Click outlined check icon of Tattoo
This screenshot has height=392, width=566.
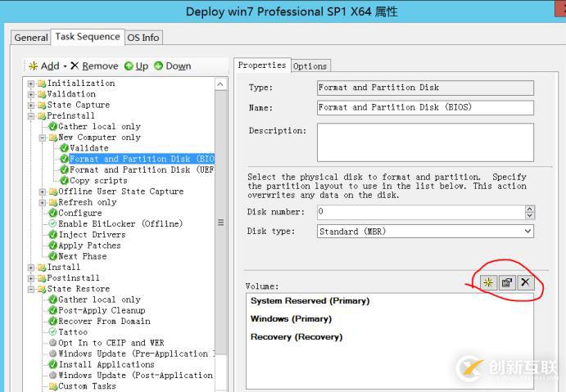pos(52,331)
